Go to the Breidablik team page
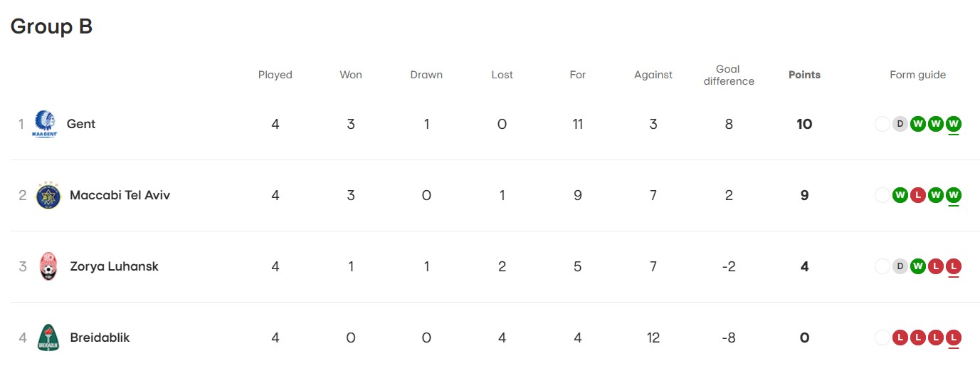 (100, 338)
